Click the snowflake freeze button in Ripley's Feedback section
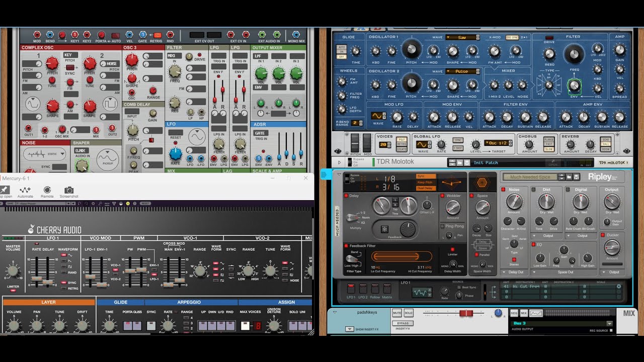 click(384, 229)
